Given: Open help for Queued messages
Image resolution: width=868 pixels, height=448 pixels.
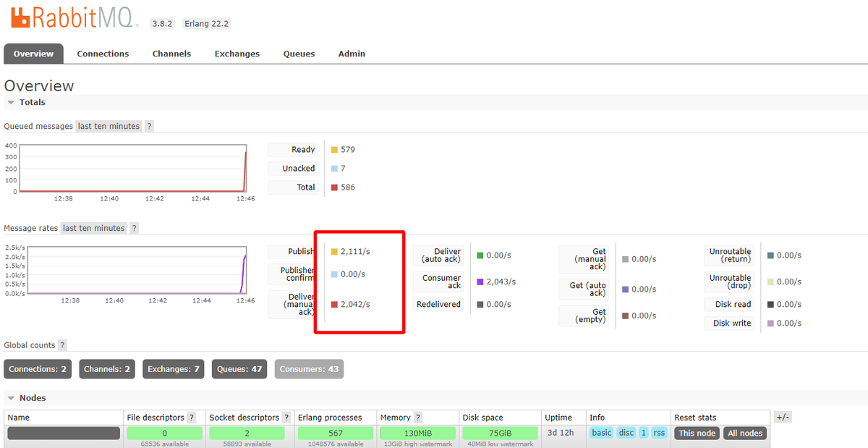Looking at the screenshot, I should pos(149,126).
